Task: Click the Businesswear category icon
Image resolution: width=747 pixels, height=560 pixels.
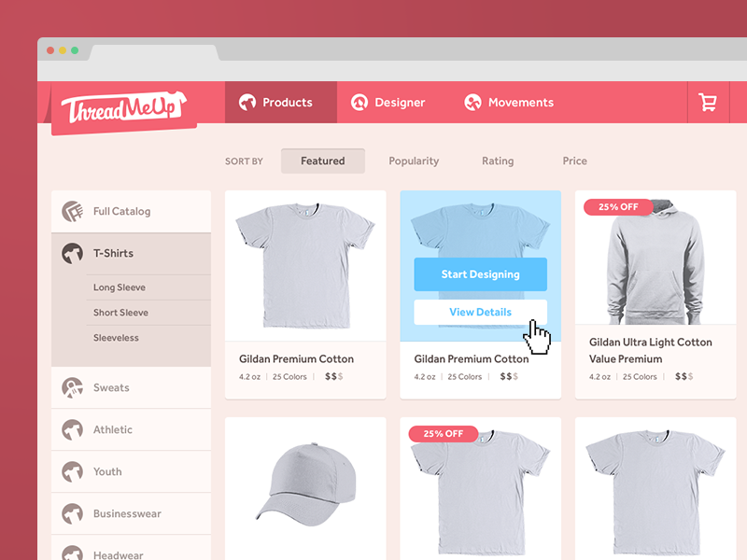Action: (x=73, y=513)
